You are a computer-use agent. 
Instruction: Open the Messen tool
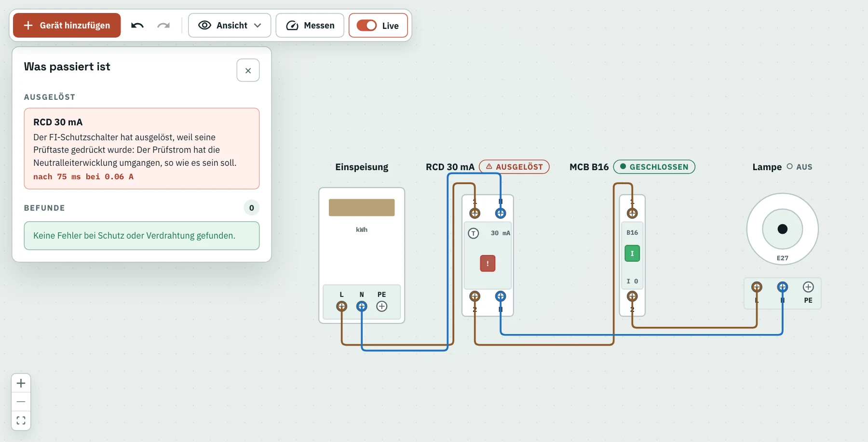coord(310,26)
